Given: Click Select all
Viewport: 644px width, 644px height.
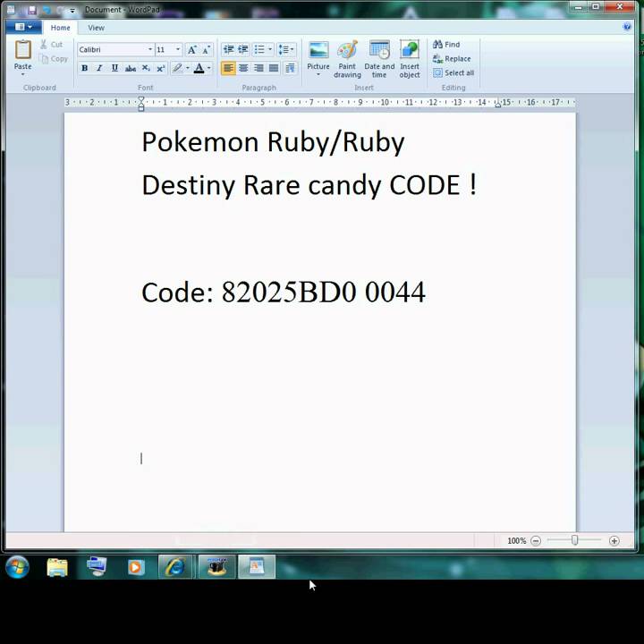Looking at the screenshot, I should (453, 73).
